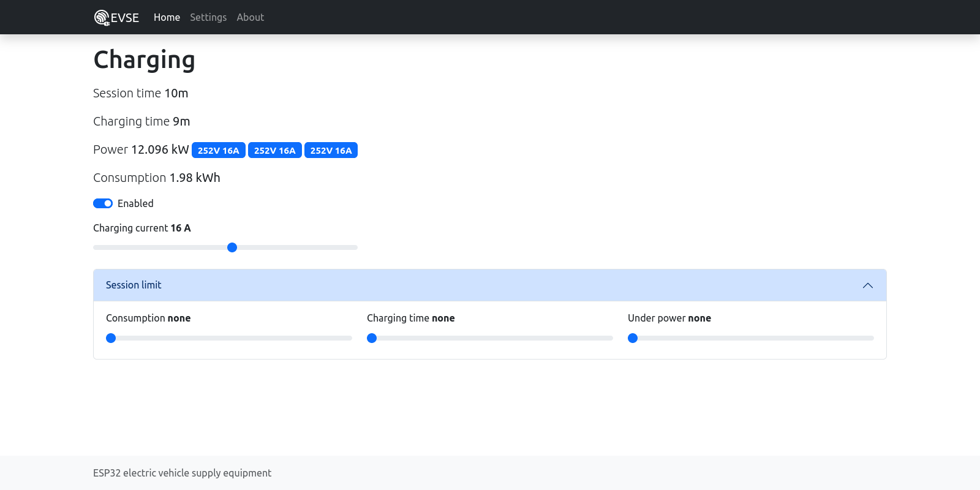This screenshot has height=490, width=980.
Task: Click the first 252V 16A phase badge
Action: [x=218, y=151]
